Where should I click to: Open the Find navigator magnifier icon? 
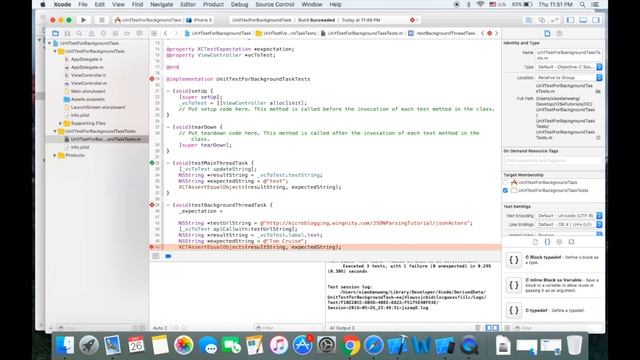(79, 33)
